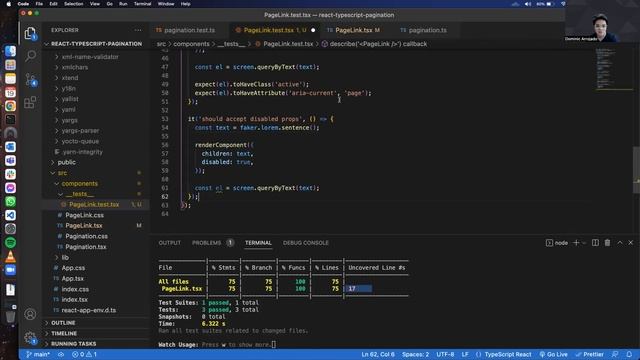The height and width of the screenshot is (360, 640).
Task: Open new terminal launch profile dropdown
Action: pos(584,243)
